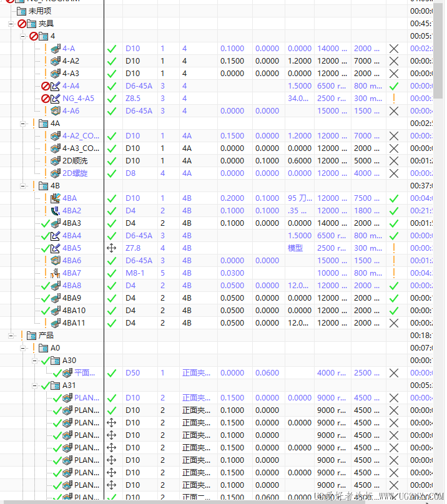The width and height of the screenshot is (447, 504).
Task: Click the D6-45A tool cell of 4-A4
Action: pyautogui.click(x=139, y=86)
